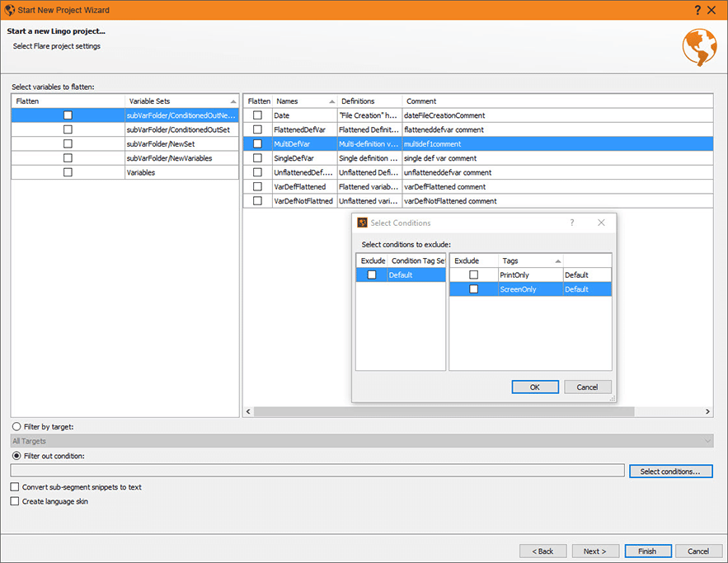The image size is (728, 563).
Task: Click the Select conditions... button
Action: [670, 472]
